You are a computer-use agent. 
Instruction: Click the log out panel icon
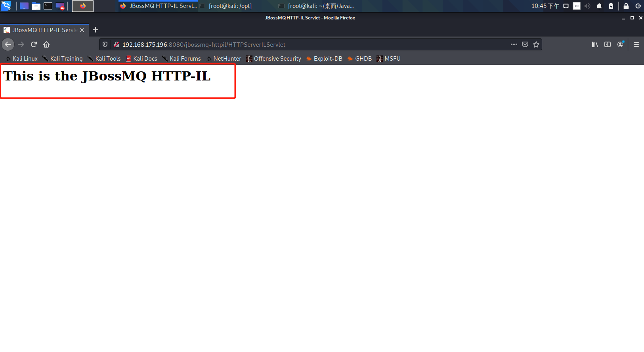click(x=638, y=6)
